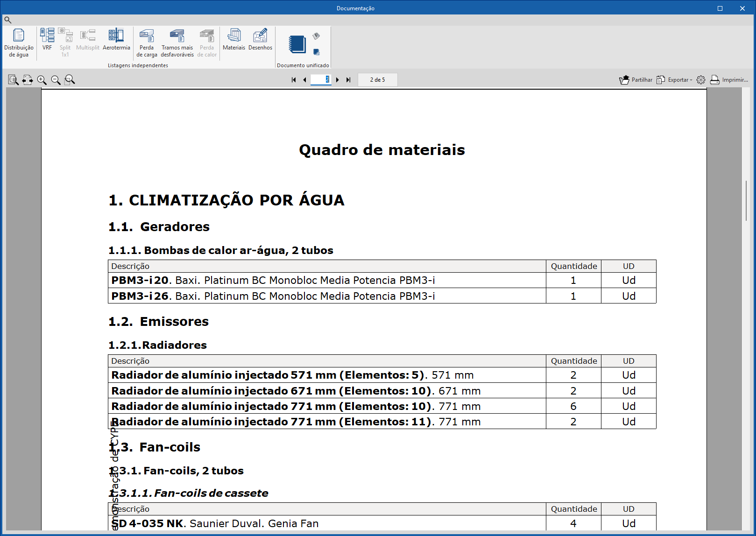Fit the page to window width
Image resolution: width=756 pixels, height=536 pixels.
(28, 80)
